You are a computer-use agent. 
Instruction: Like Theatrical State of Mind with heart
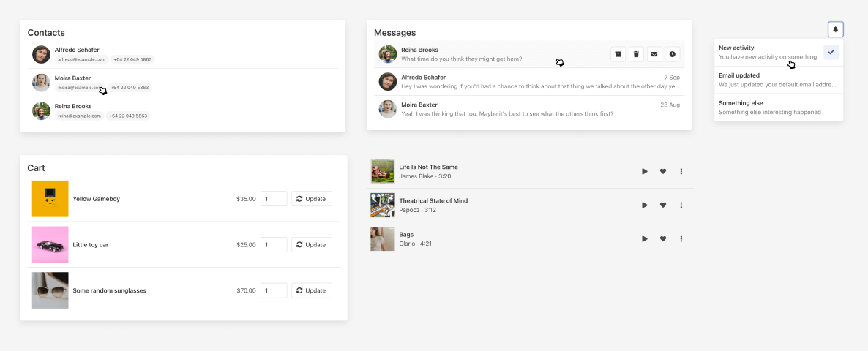[663, 205]
